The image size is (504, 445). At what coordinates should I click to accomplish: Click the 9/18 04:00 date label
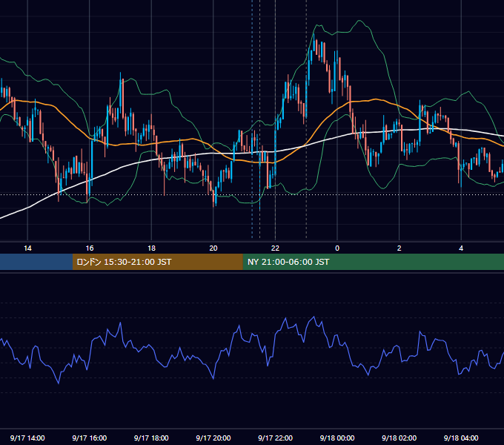point(461,438)
